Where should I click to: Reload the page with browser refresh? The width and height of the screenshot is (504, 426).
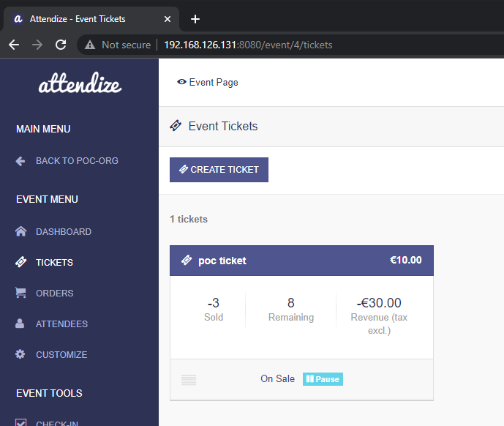61,45
